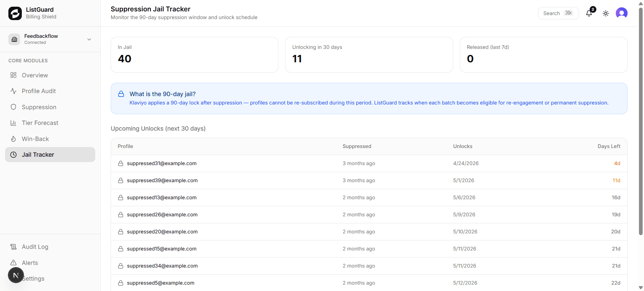This screenshot has width=644, height=291.
Task: Click the round N badge button
Action: coord(16,275)
